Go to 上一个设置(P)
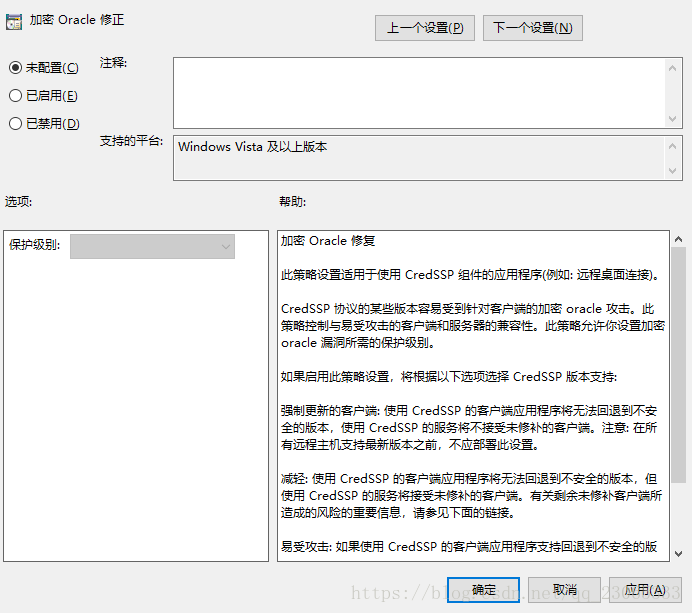This screenshot has width=692, height=613. (425, 28)
